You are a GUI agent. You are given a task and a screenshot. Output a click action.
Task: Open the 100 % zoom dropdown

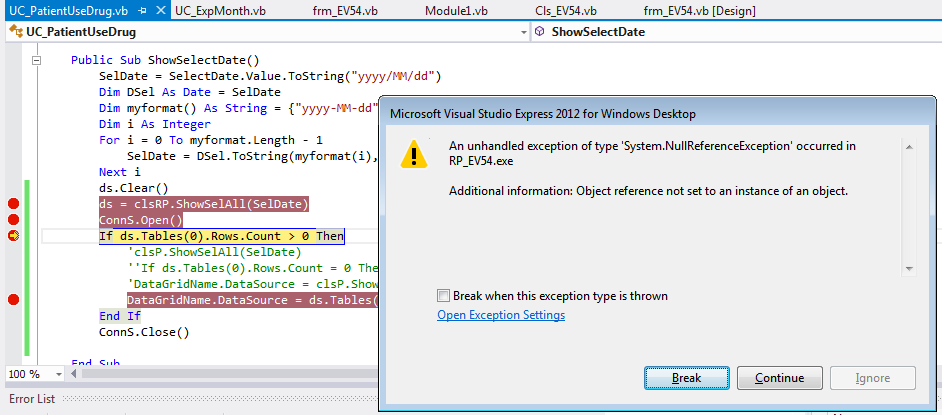pos(58,374)
